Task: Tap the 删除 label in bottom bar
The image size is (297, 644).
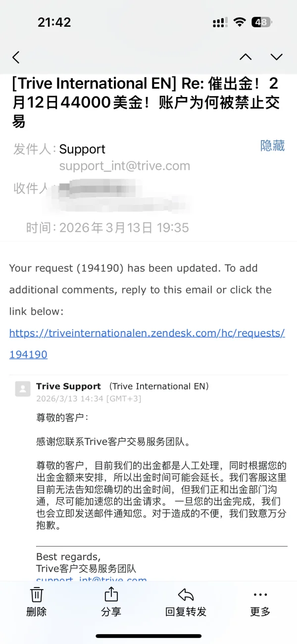Action: pos(37,612)
